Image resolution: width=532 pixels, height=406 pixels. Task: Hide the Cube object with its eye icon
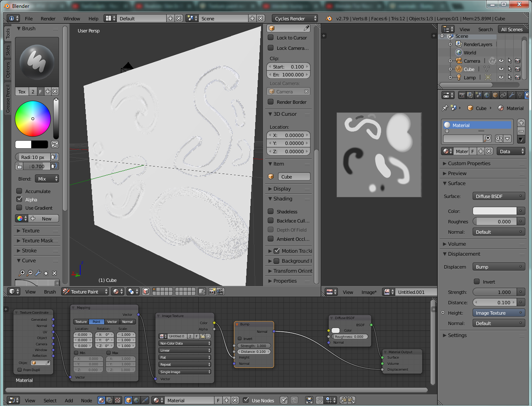(501, 69)
